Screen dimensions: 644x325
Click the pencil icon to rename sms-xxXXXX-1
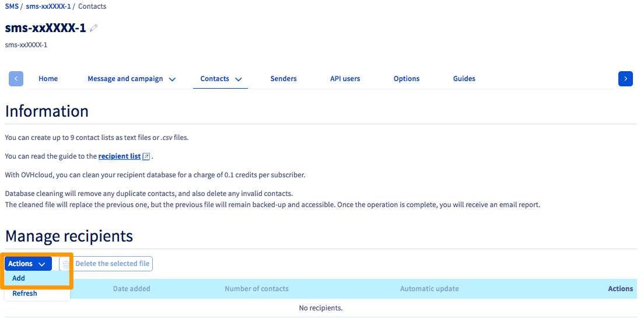pyautogui.click(x=94, y=28)
